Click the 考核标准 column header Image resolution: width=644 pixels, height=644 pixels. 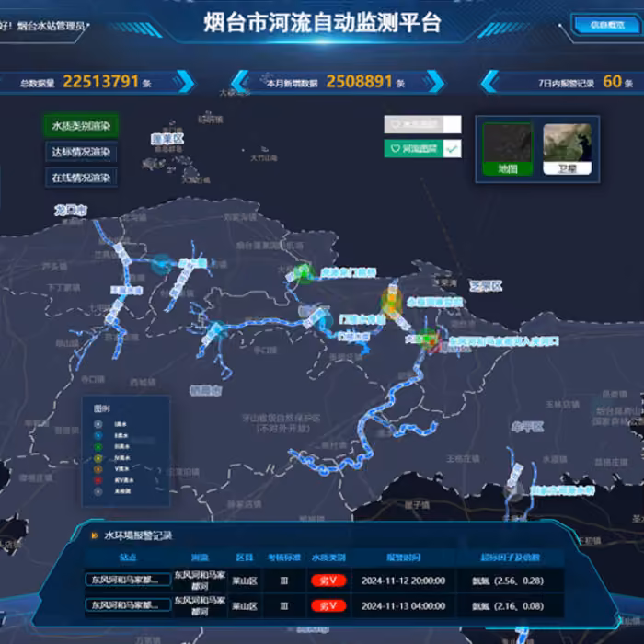tap(284, 558)
